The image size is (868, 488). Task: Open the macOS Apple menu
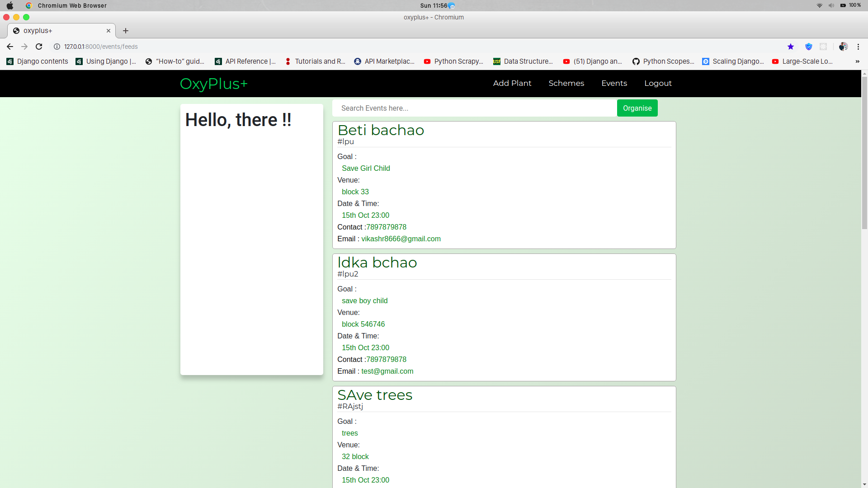pyautogui.click(x=10, y=5)
